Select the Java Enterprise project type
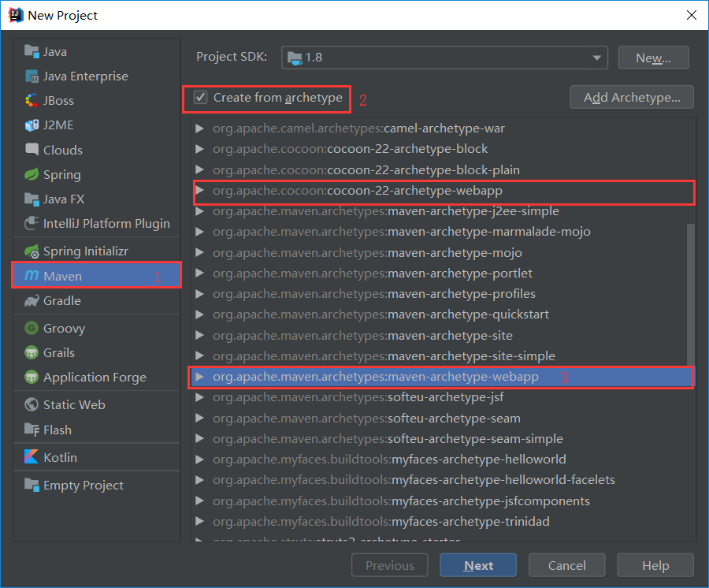709x588 pixels. click(x=96, y=76)
